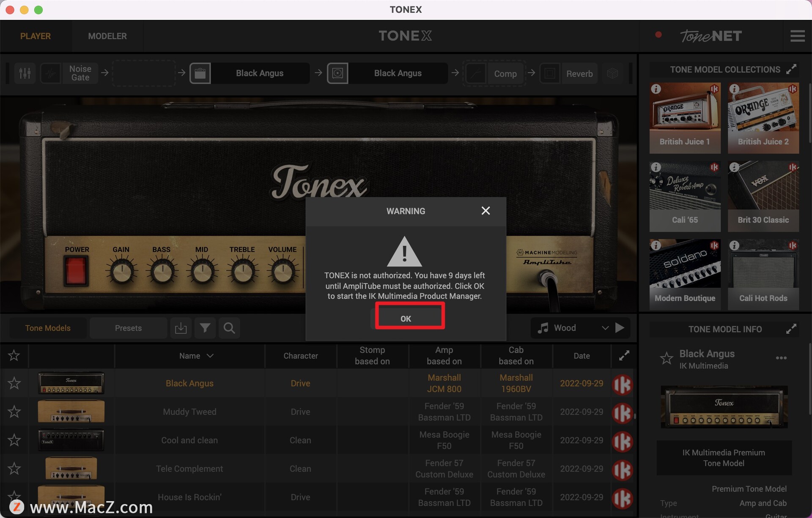Viewport: 812px width, 518px height.
Task: Toggle the red POWER switch on amp
Action: pos(76,270)
